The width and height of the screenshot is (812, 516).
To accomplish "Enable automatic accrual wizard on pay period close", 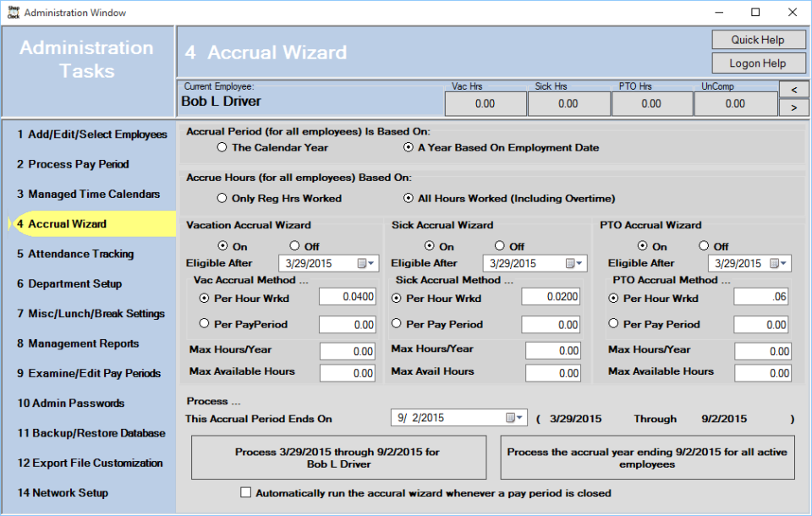I will pos(245,492).
